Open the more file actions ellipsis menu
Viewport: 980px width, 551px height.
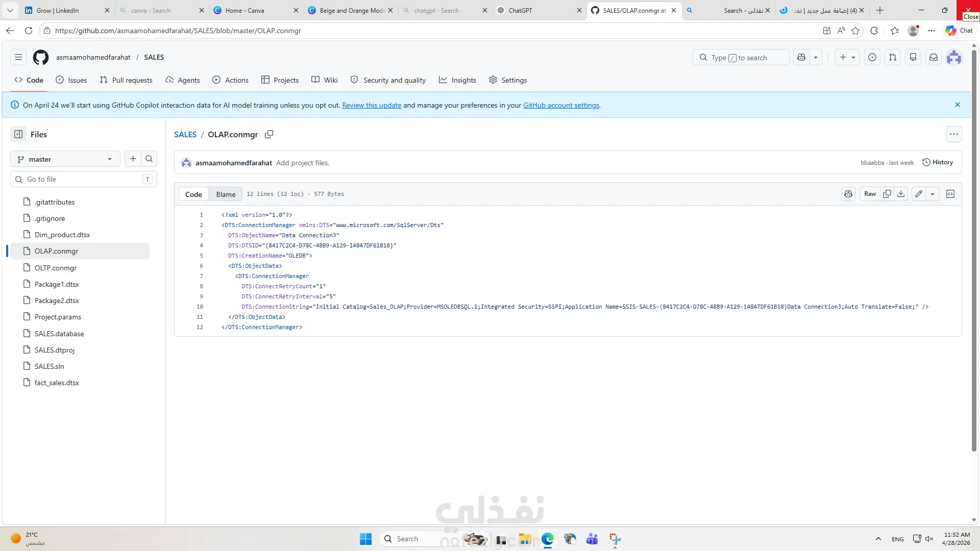[x=954, y=134]
